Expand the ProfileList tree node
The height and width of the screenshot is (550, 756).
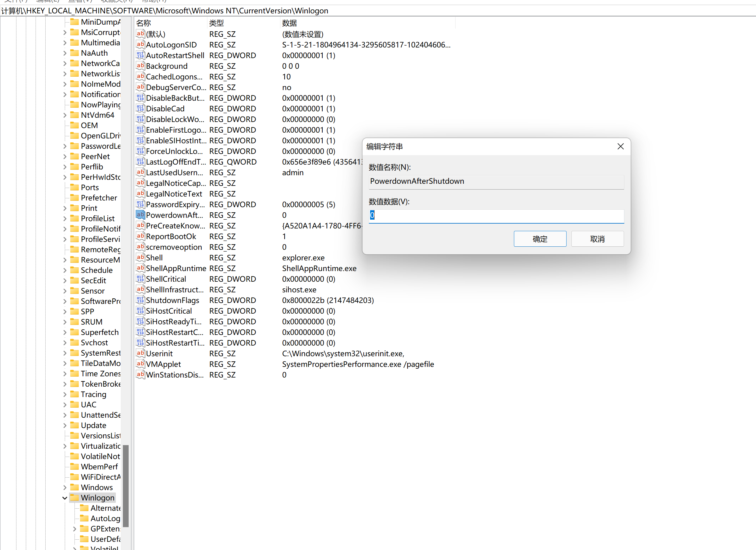click(65, 218)
